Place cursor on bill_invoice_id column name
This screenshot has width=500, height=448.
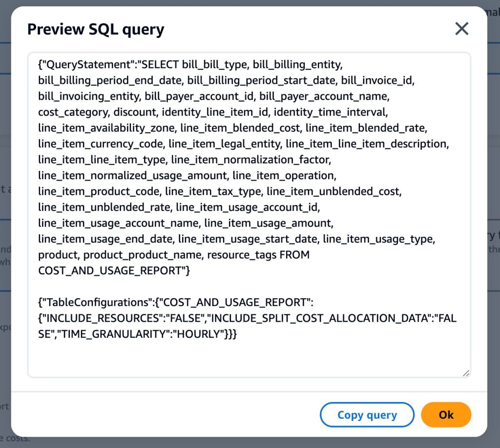tap(377, 81)
